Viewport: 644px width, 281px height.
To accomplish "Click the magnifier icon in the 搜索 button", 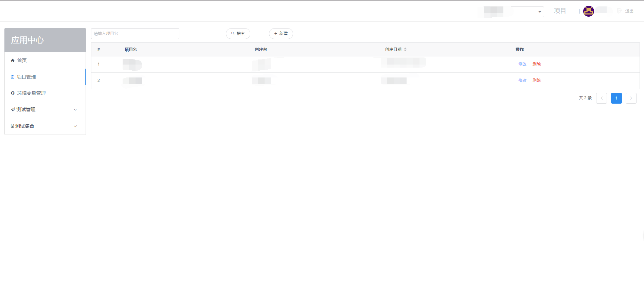I will (233, 34).
